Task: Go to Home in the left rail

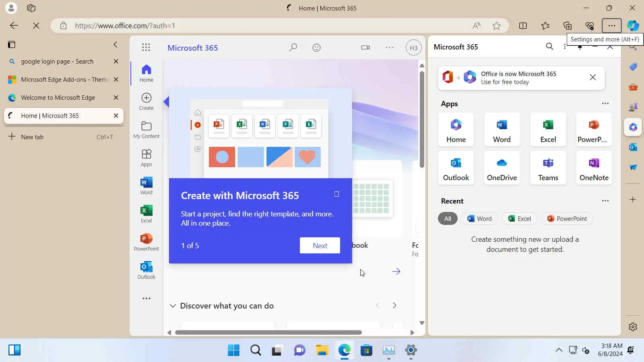Action: point(147,73)
